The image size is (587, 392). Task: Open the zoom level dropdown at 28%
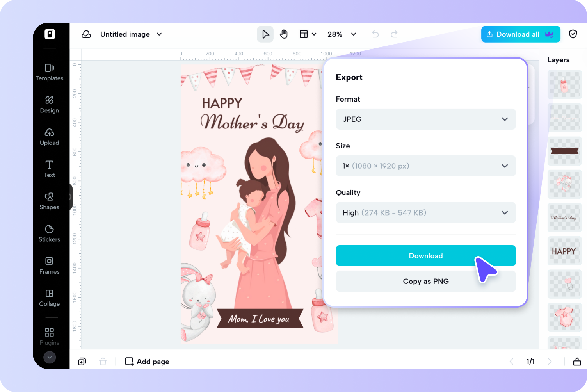click(341, 34)
